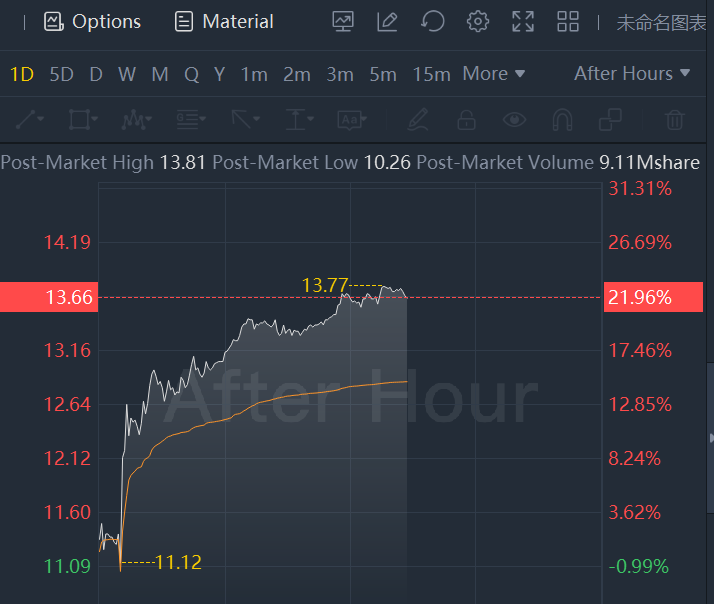
Task: Open the multi-chart grid layout
Action: (568, 21)
